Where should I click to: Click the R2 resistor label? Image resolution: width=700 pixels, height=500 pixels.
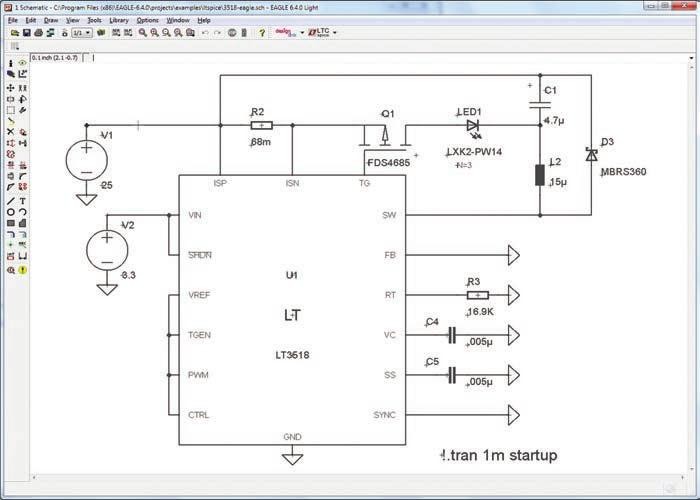258,112
